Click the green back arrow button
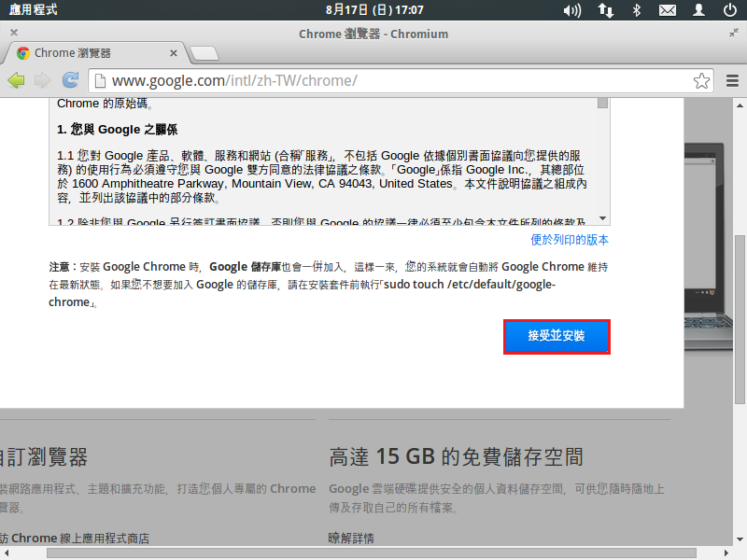The height and width of the screenshot is (560, 747). pos(16,80)
